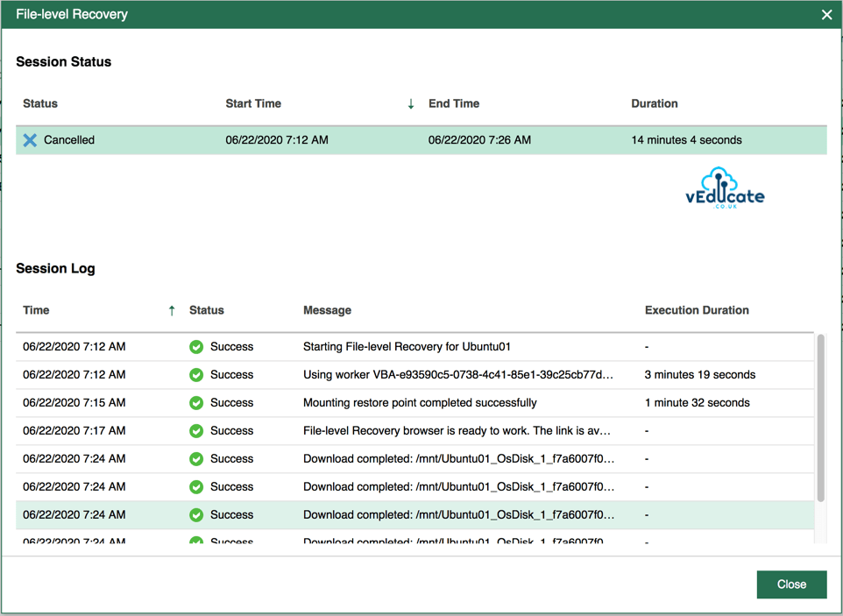The image size is (843, 616).
Task: Sort log entries by Execution Duration header
Action: [697, 310]
